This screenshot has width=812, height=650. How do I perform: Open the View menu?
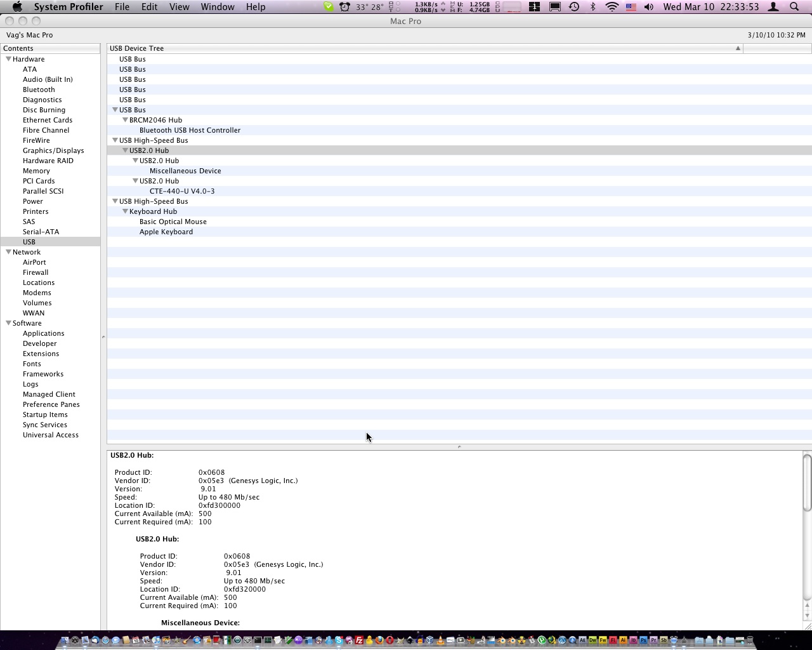pos(179,7)
